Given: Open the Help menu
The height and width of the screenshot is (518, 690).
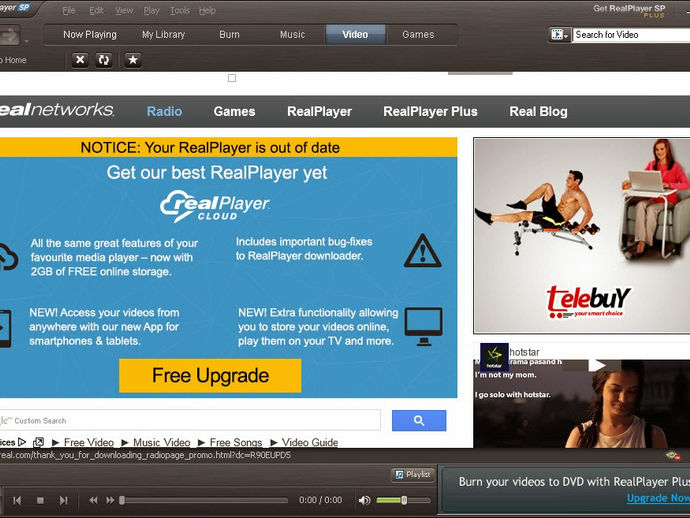Looking at the screenshot, I should click(207, 11).
